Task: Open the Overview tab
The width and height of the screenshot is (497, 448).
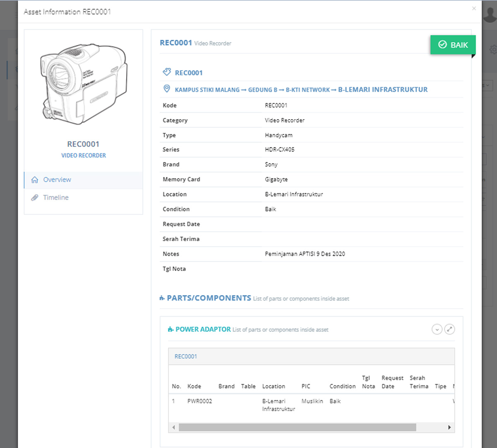Action: [x=57, y=180]
